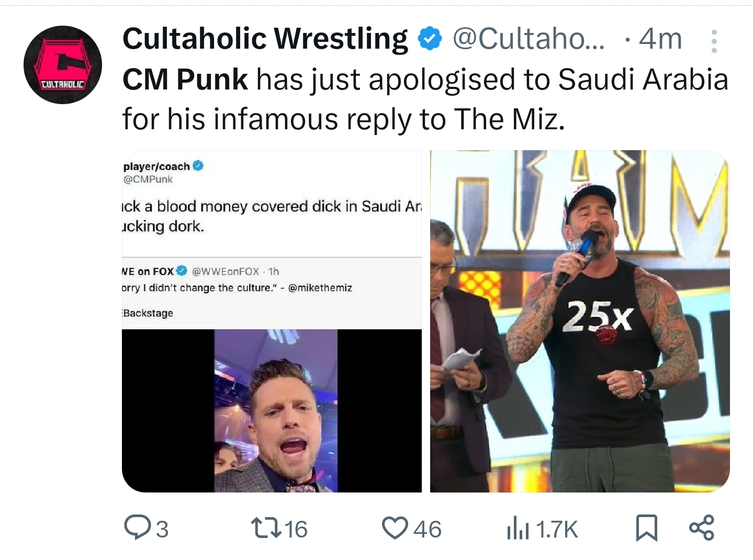
Task: Click the 4m timestamp
Action: (661, 39)
